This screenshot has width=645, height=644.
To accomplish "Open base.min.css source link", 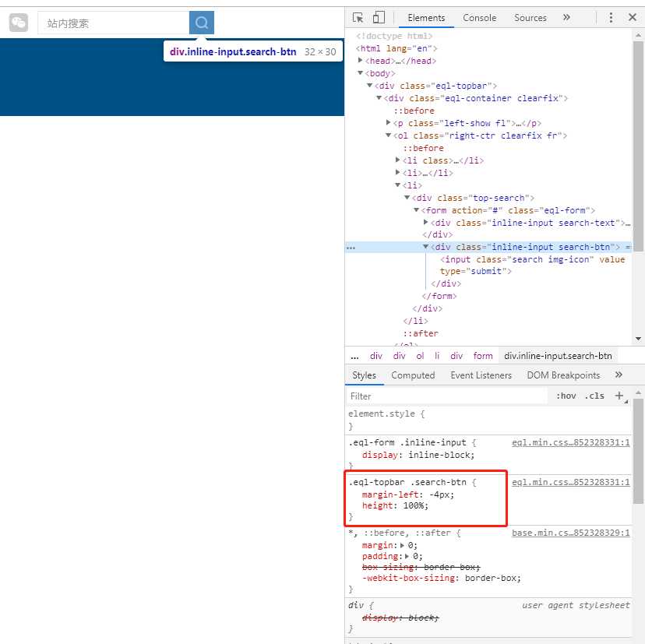I will click(570, 533).
